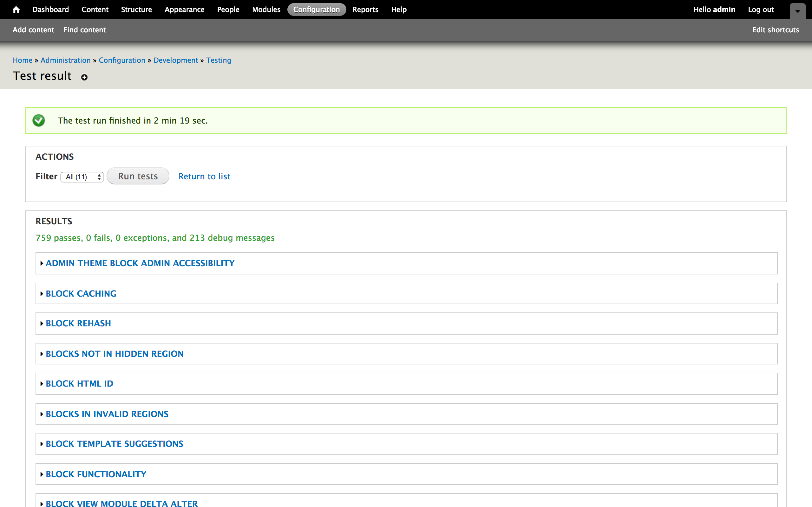
Task: Expand Blocks Not In Hidden Region
Action: 115,354
